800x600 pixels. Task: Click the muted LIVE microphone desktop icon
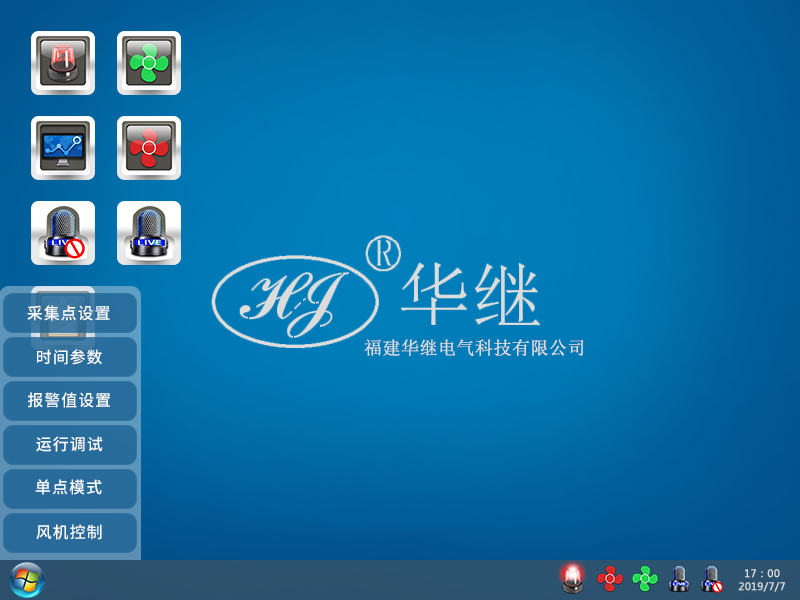tap(63, 233)
